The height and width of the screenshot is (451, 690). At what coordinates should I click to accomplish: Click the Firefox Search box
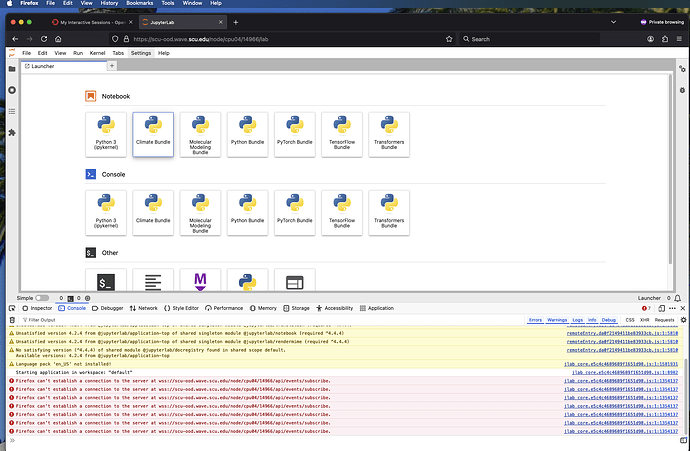(529, 39)
